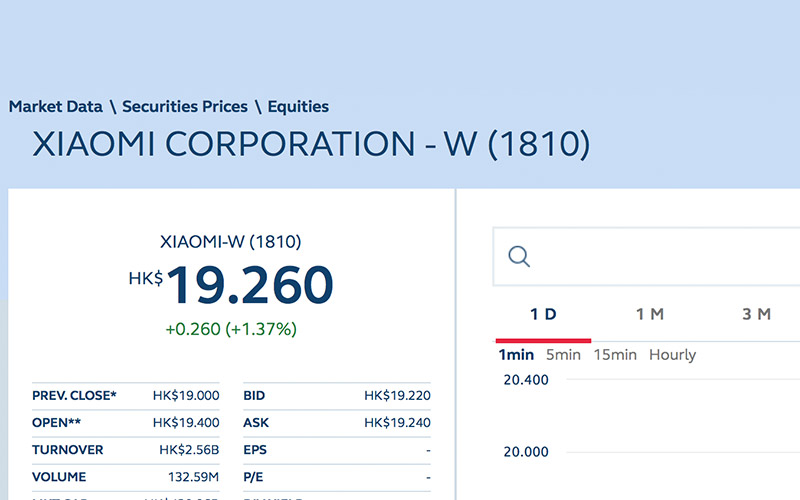Choose the 5min chart interval
Image resolution: width=800 pixels, height=500 pixels.
pyautogui.click(x=563, y=355)
